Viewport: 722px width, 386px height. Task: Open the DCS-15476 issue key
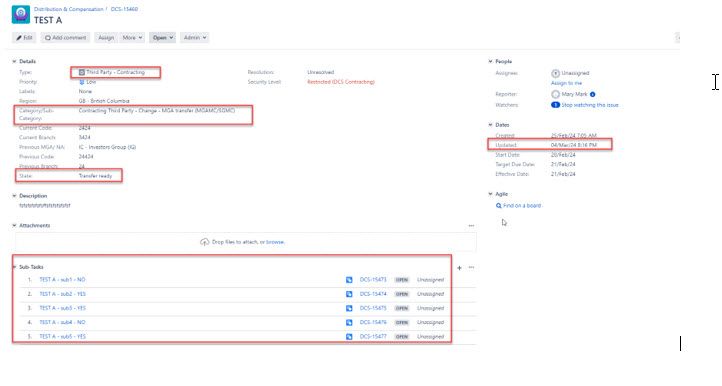[x=373, y=322]
